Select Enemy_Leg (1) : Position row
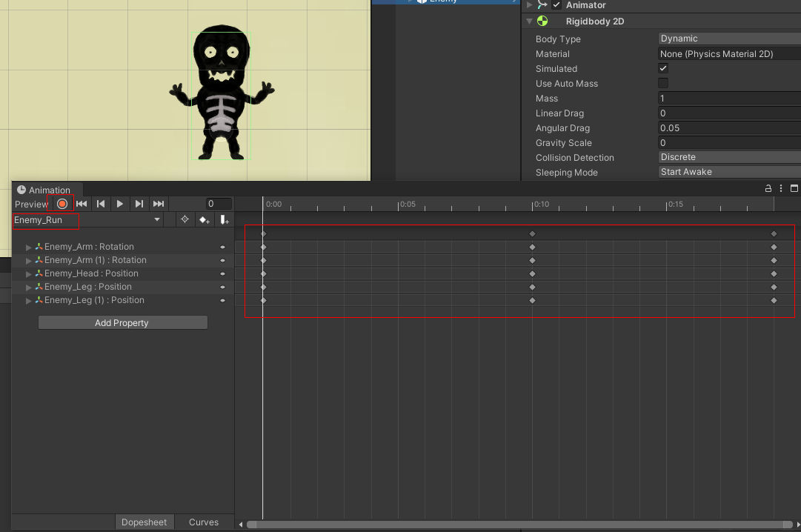The height and width of the screenshot is (532, 801). coord(122,300)
